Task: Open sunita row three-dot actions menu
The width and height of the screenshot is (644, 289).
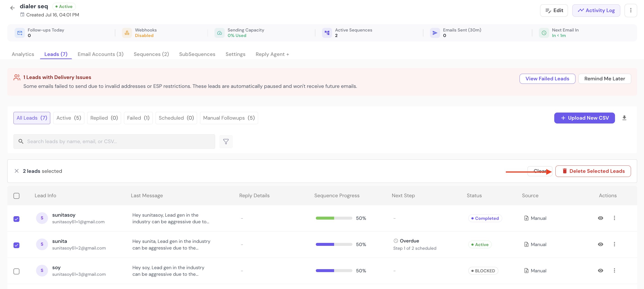Action: coord(614,244)
